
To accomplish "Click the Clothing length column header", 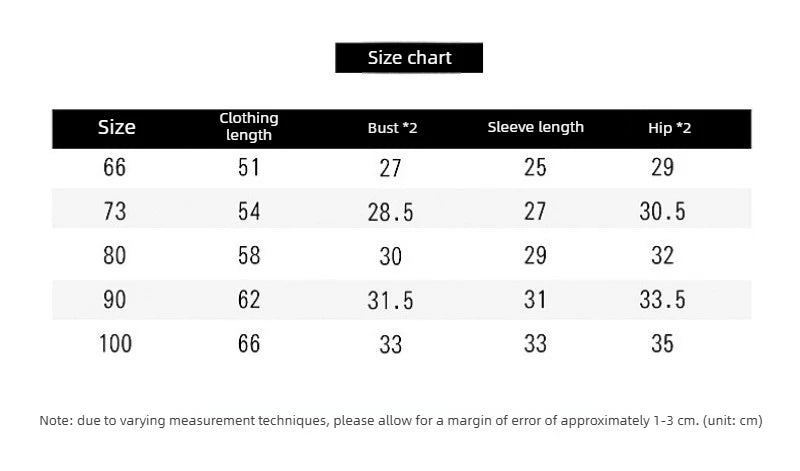I will coord(249,127).
